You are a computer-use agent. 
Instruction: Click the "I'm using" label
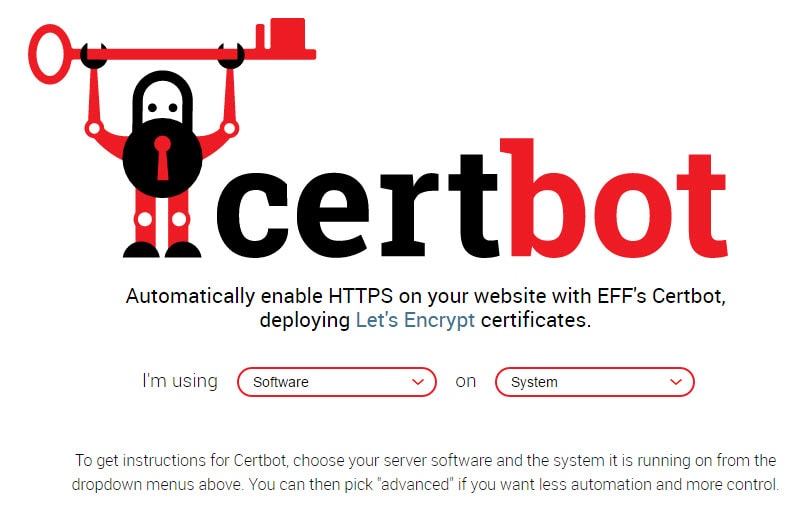[180, 381]
